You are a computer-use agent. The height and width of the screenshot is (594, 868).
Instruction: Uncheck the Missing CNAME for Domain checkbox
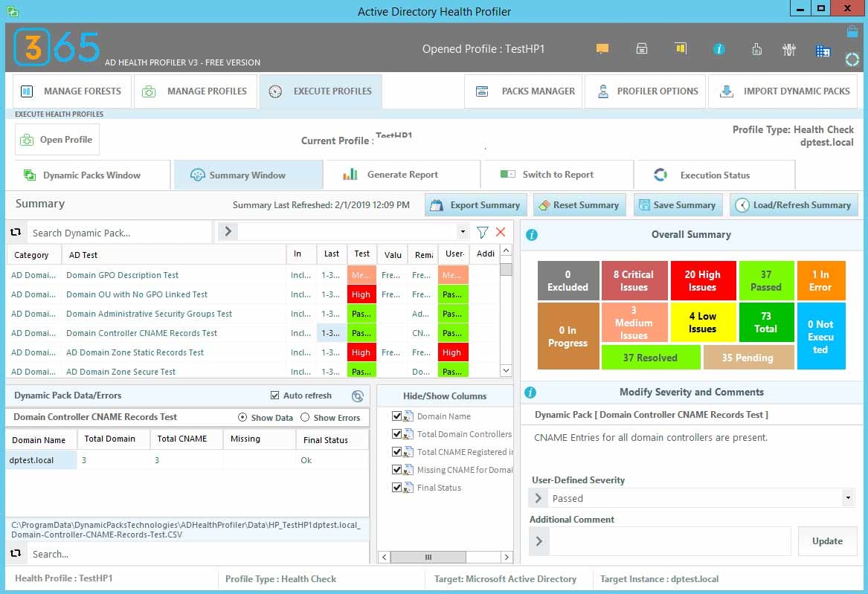point(396,469)
